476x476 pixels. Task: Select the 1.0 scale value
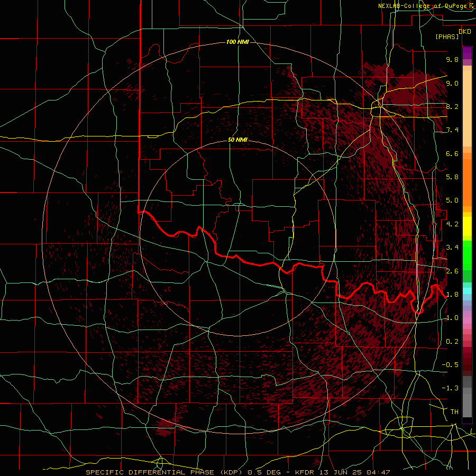[452, 318]
